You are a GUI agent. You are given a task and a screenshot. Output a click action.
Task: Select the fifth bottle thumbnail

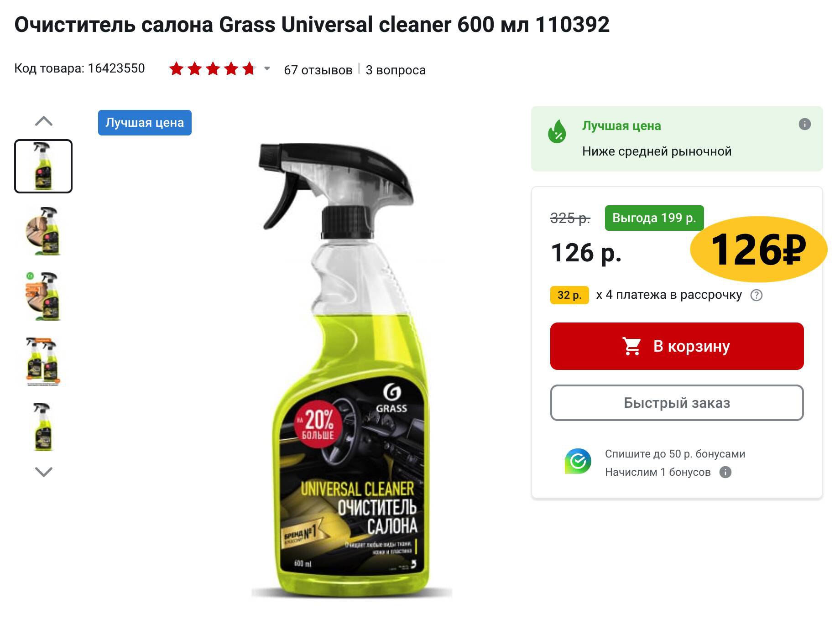pos(43,427)
